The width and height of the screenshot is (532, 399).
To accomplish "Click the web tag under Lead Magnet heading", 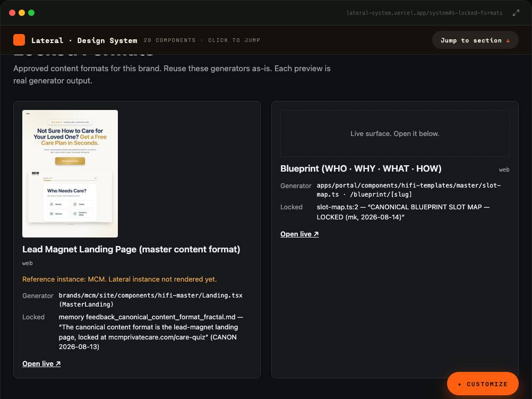I will (28, 263).
